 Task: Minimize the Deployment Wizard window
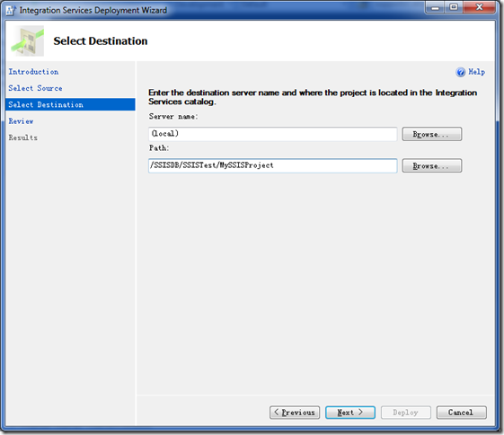[435, 7]
